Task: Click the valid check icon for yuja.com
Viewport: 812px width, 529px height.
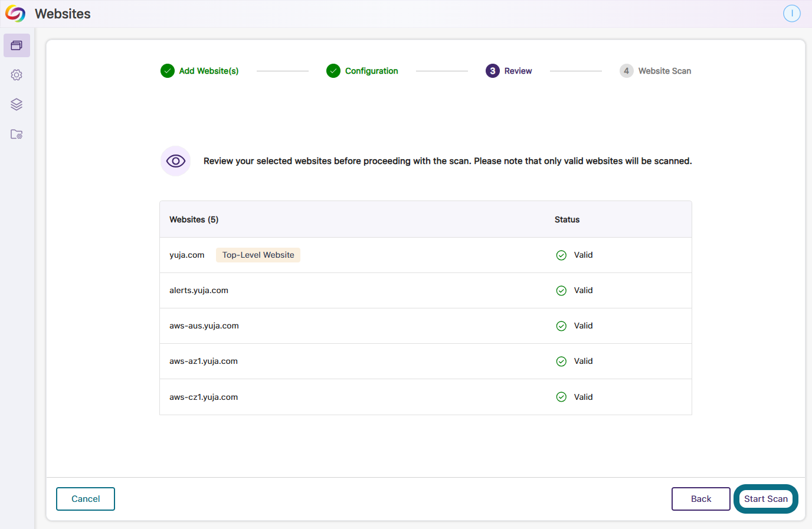Action: [561, 255]
